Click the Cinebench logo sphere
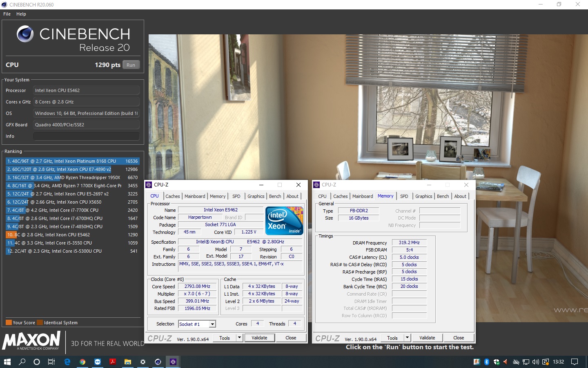The width and height of the screenshot is (588, 368). tap(25, 34)
